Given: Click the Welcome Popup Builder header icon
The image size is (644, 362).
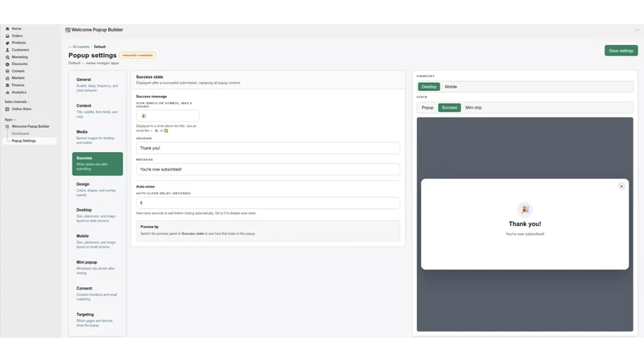Looking at the screenshot, I should point(68,30).
